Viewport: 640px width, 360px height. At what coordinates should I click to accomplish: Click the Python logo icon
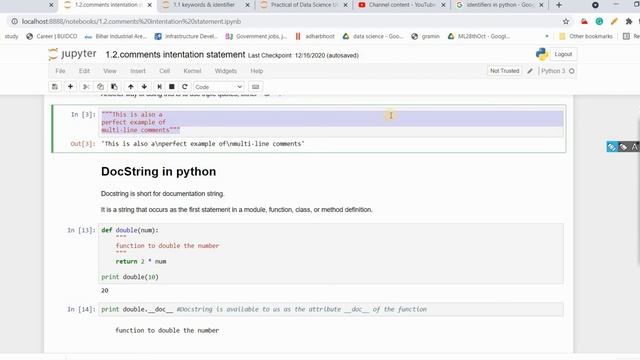[x=542, y=54]
